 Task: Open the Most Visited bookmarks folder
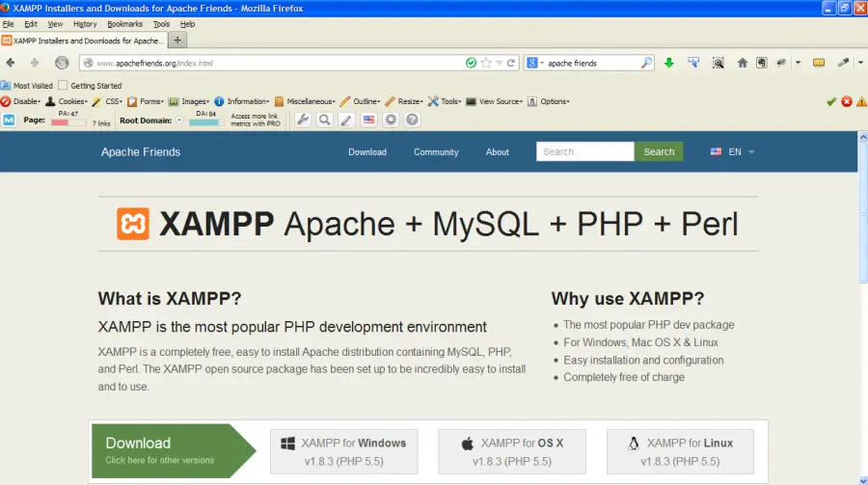pyautogui.click(x=27, y=85)
